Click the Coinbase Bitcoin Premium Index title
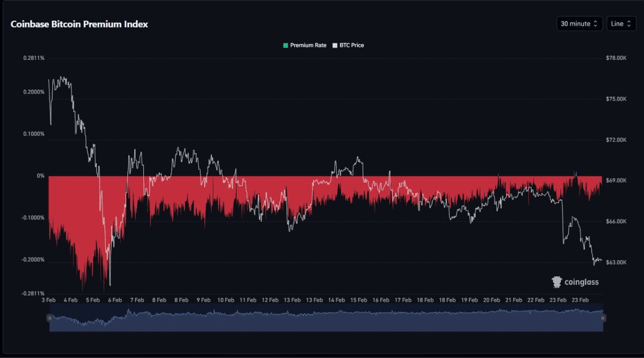This screenshot has height=358, width=644. pos(79,24)
